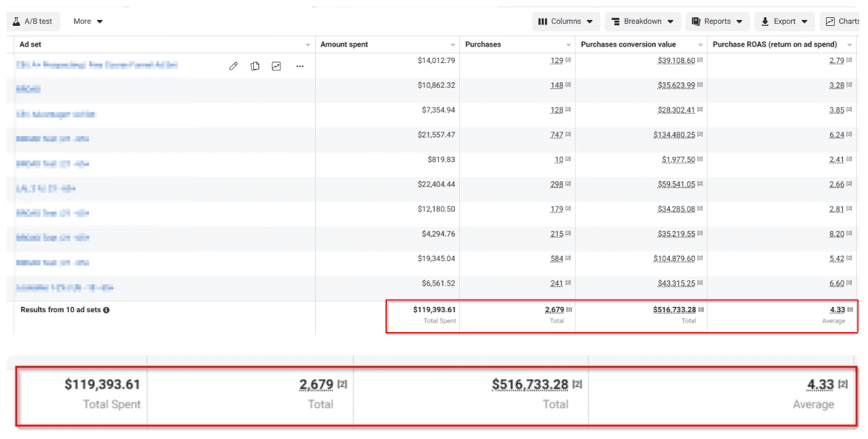The image size is (868, 439).
Task: Click the 241 purchases value
Action: pyautogui.click(x=556, y=284)
